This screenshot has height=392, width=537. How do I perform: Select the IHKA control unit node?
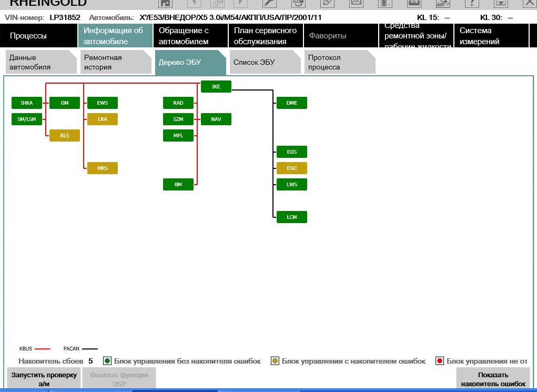(27, 103)
